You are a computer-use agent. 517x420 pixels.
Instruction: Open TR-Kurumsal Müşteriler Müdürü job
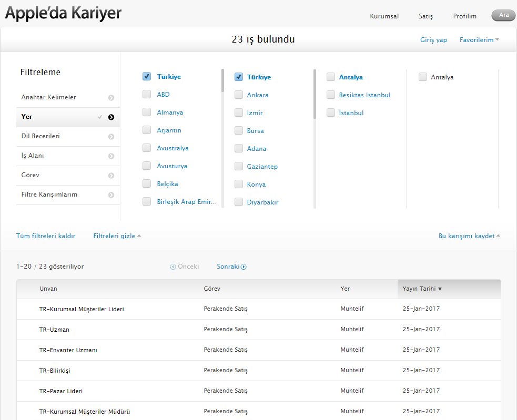(259, 411)
